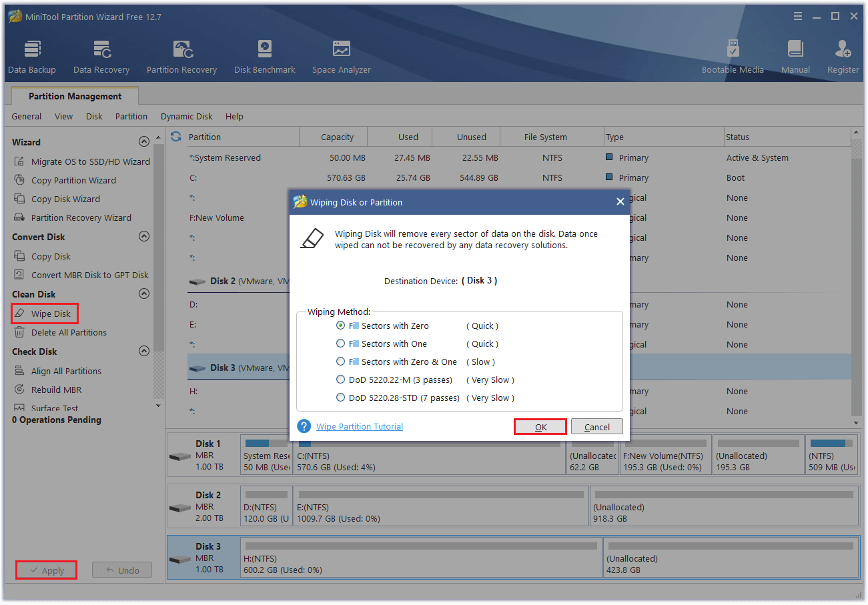This screenshot has height=605, width=868.
Task: Open the General menu
Action: 27,116
